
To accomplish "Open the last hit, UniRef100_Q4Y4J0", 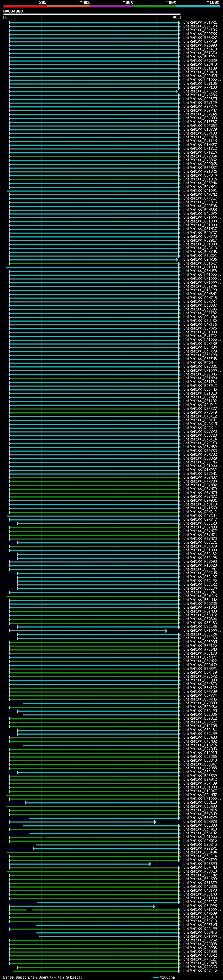I will (x=200, y=971).
